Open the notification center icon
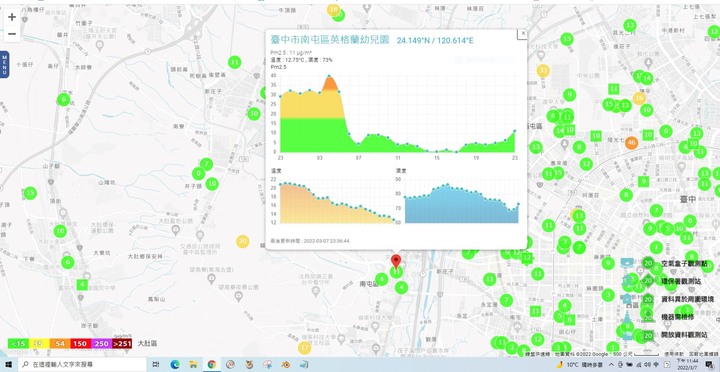The width and height of the screenshot is (720, 372). (x=709, y=365)
